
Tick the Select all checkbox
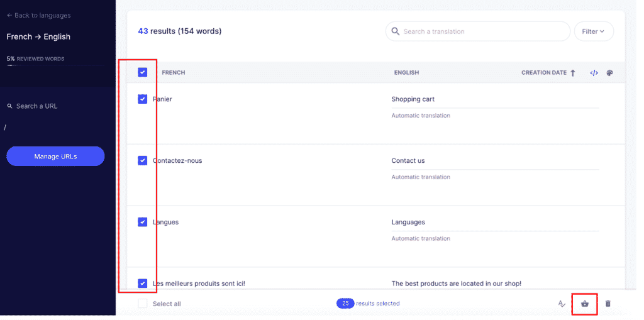[x=143, y=304]
